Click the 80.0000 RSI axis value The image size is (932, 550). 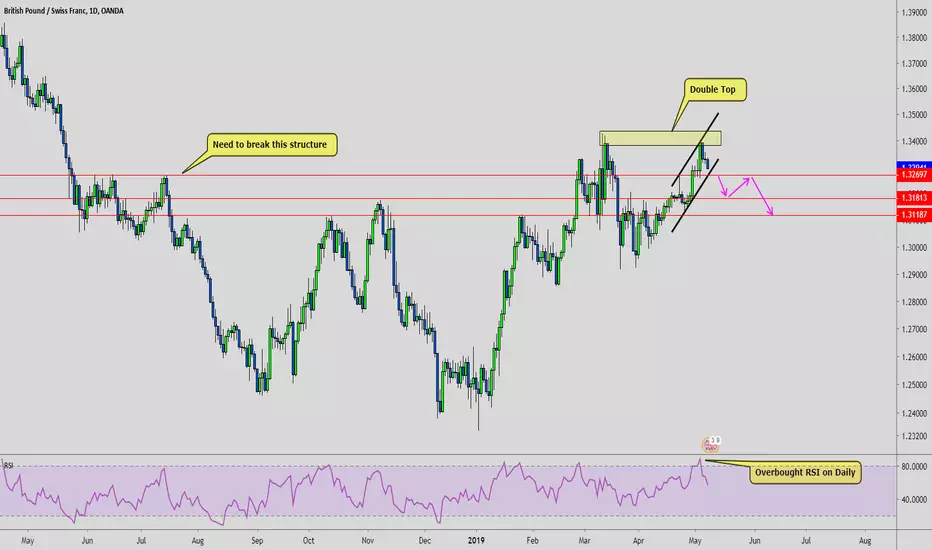tap(914, 467)
